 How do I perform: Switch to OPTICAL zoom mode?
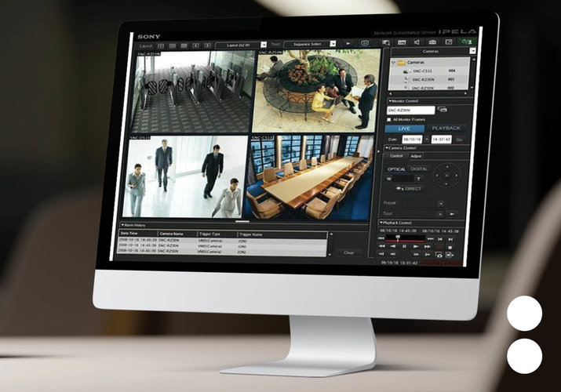click(x=396, y=169)
